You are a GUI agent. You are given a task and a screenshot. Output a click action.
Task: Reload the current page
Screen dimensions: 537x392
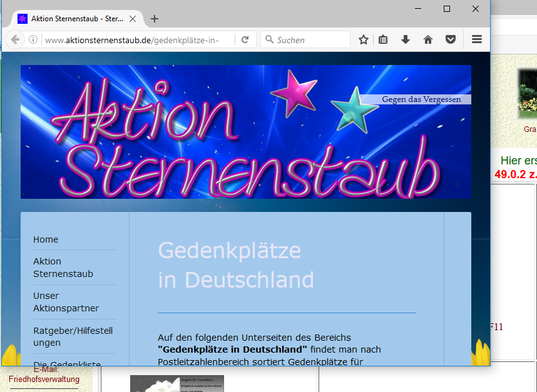(245, 39)
